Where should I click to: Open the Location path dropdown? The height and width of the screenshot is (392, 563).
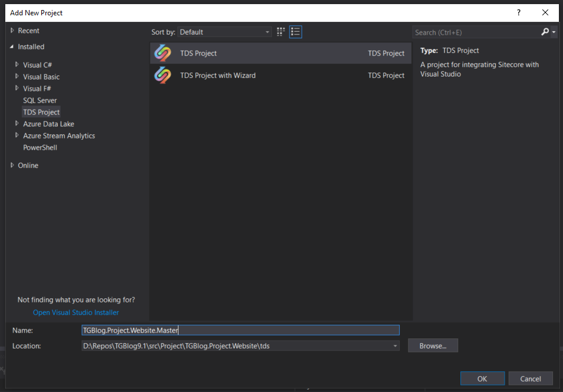click(395, 345)
